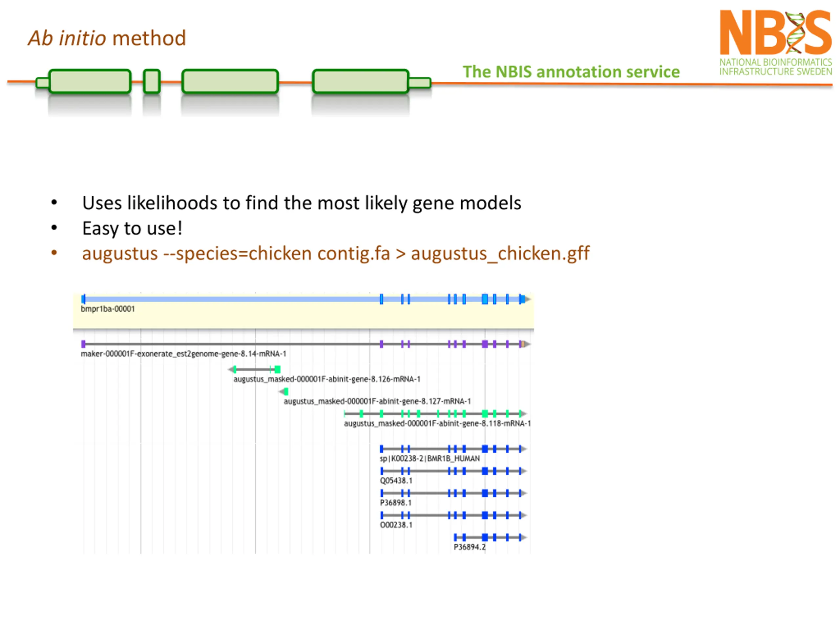
Task: Click the P36894.2 short alignment label
Action: point(470,547)
